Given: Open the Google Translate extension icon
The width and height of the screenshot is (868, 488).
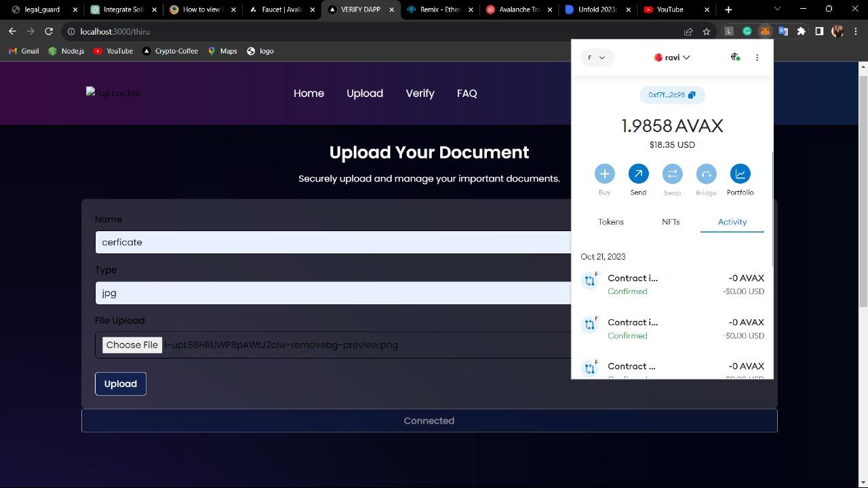Looking at the screenshot, I should point(783,31).
